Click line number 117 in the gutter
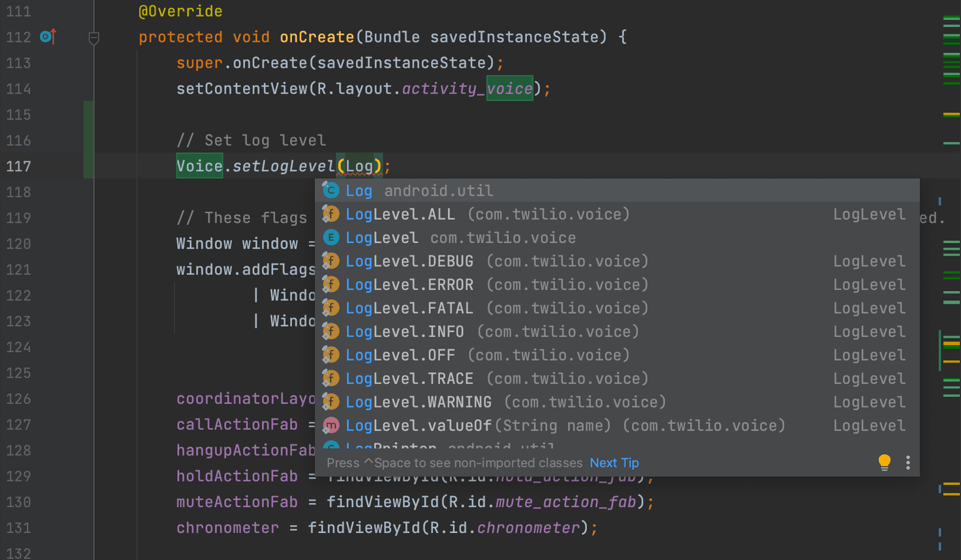 click(x=19, y=166)
